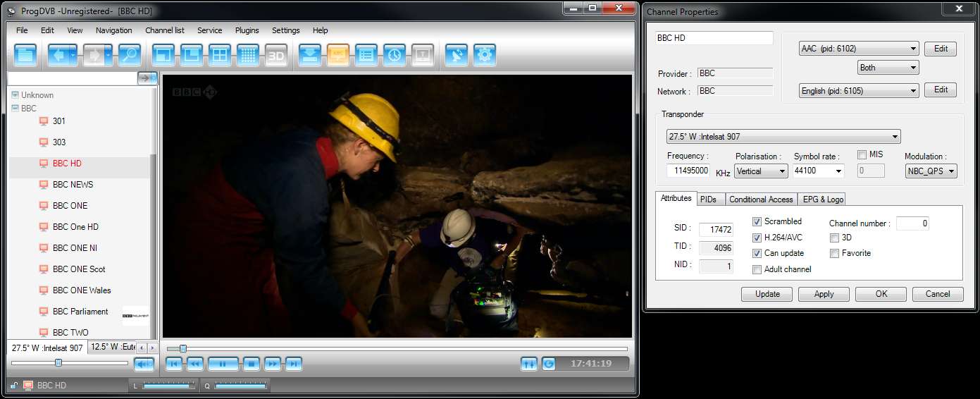
Task: Enable the Adult channel checkbox
Action: pyautogui.click(x=757, y=269)
